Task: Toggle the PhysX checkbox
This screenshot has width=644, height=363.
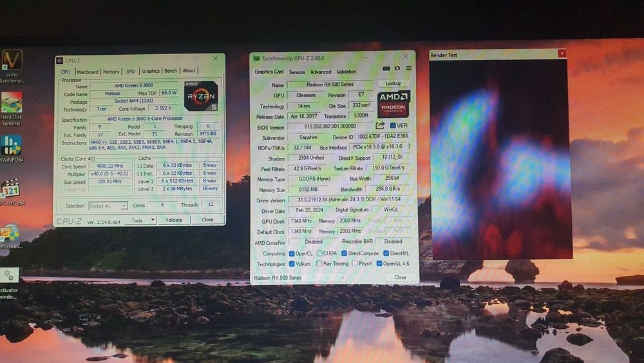Action: coord(355,264)
